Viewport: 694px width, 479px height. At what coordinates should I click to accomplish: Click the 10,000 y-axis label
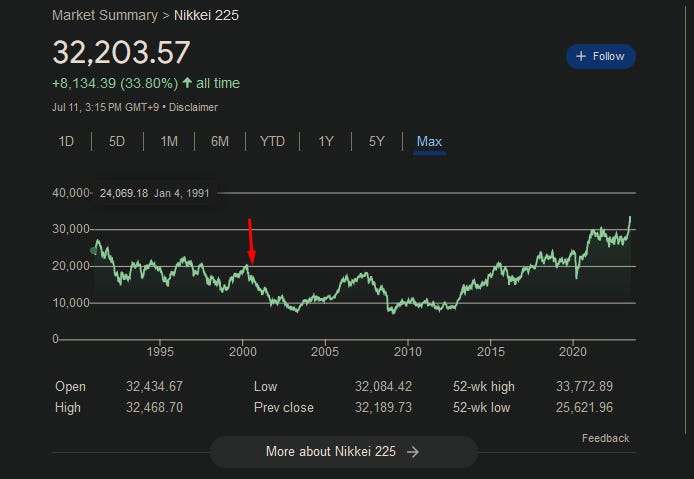71,303
